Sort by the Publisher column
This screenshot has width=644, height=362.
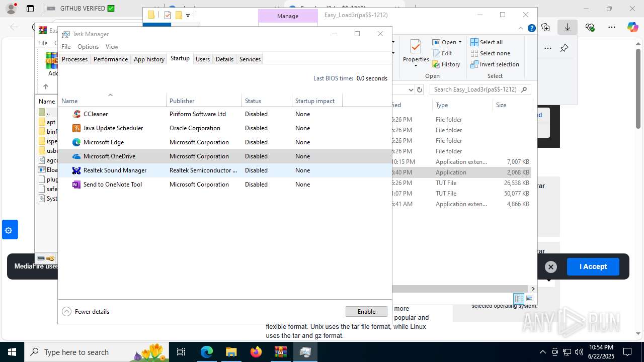[x=204, y=101]
